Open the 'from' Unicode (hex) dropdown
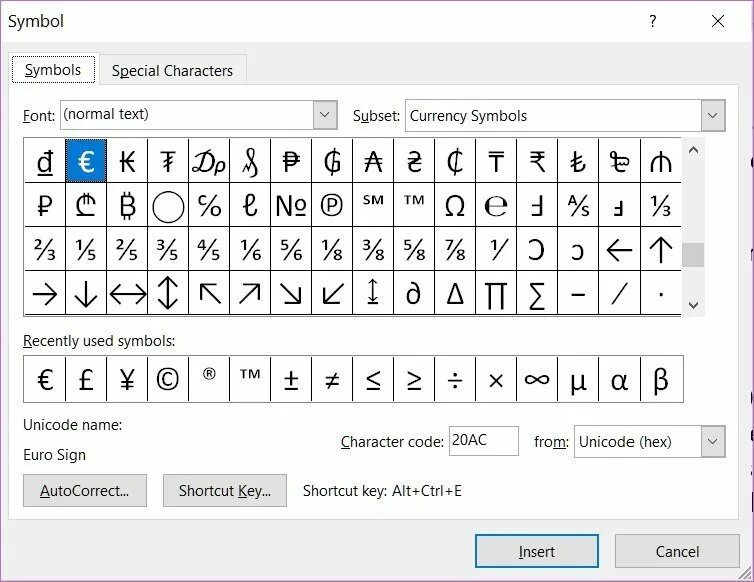 tap(713, 442)
